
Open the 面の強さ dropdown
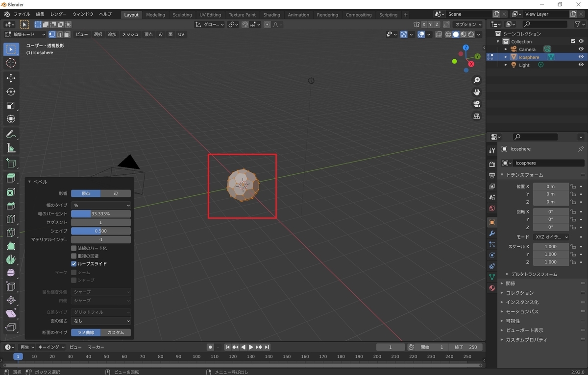click(x=101, y=321)
